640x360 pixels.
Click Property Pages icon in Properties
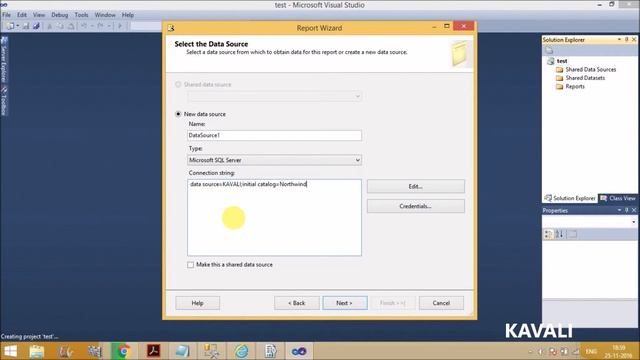pyautogui.click(x=573, y=234)
